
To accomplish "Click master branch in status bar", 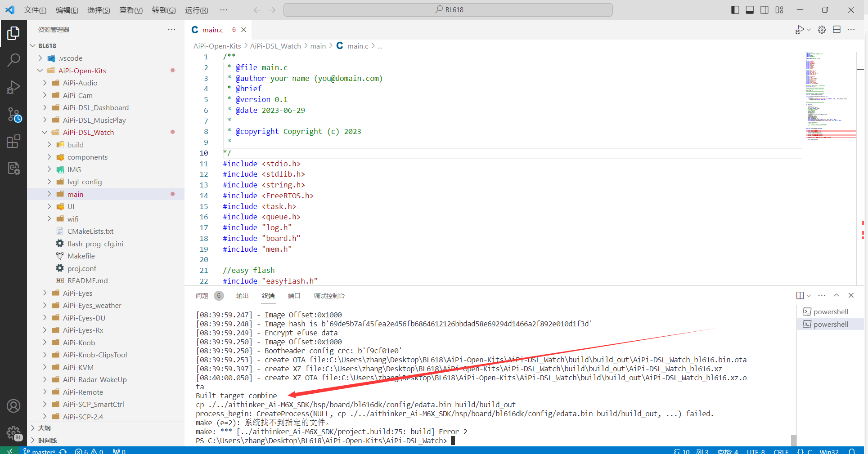I will pos(40,451).
